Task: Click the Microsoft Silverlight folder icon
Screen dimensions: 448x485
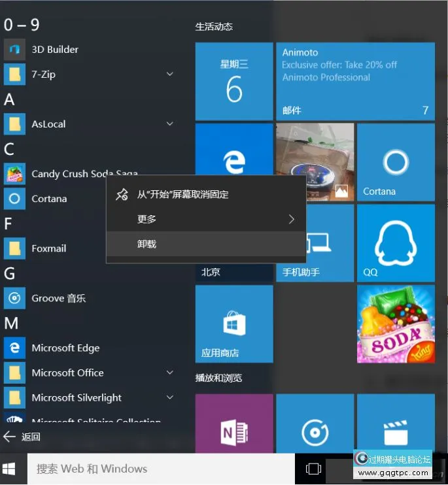Action: click(x=14, y=398)
